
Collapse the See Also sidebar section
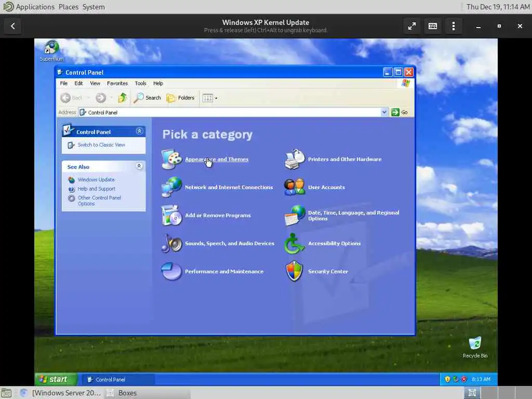point(139,166)
